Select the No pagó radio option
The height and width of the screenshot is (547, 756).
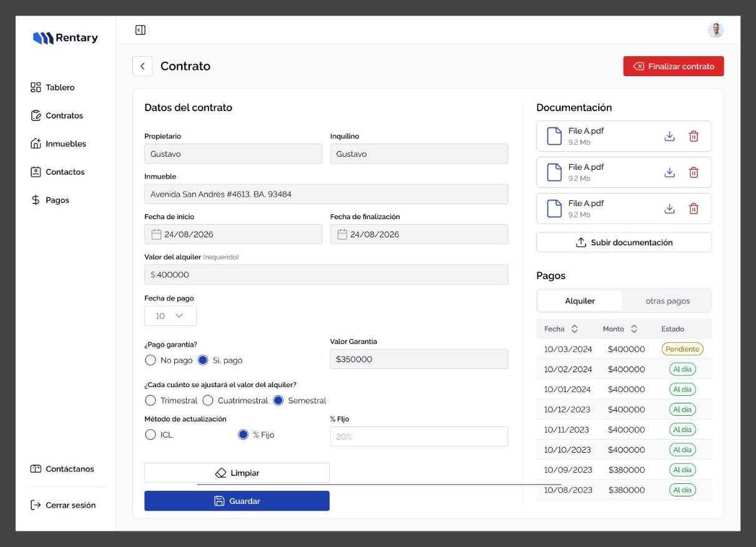tap(150, 360)
